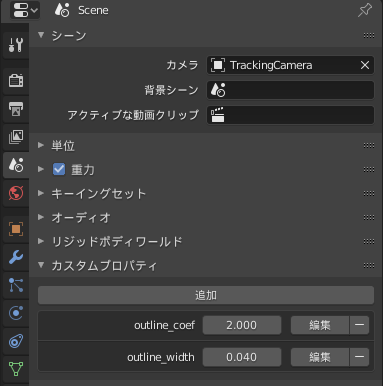The height and width of the screenshot is (386, 383).
Task: Open the editor type dropdown
Action: click(25, 10)
